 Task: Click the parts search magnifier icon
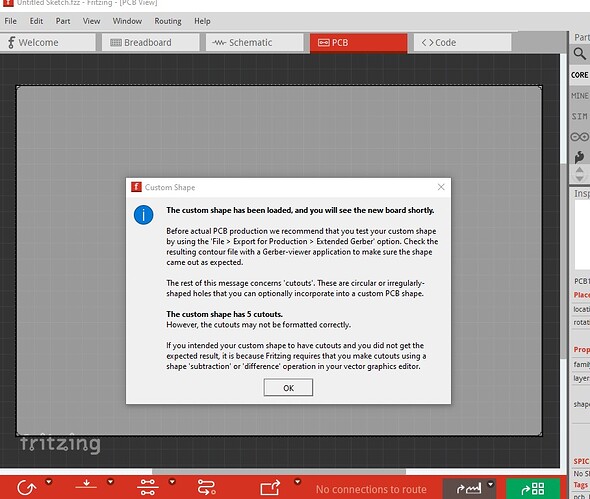pyautogui.click(x=580, y=54)
